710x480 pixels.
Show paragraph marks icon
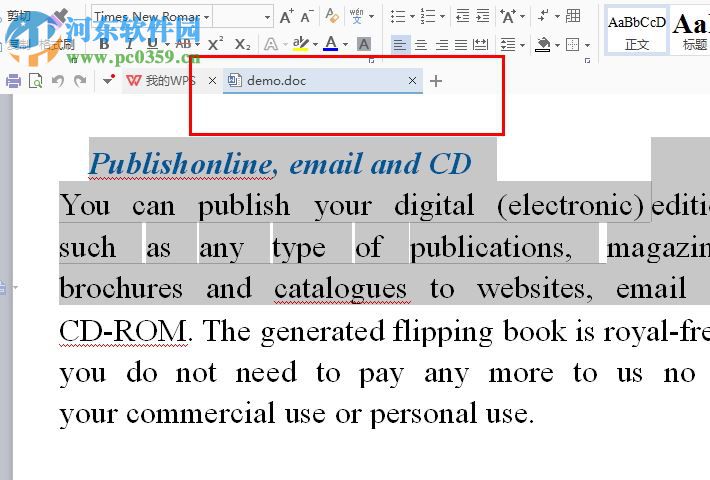click(543, 16)
